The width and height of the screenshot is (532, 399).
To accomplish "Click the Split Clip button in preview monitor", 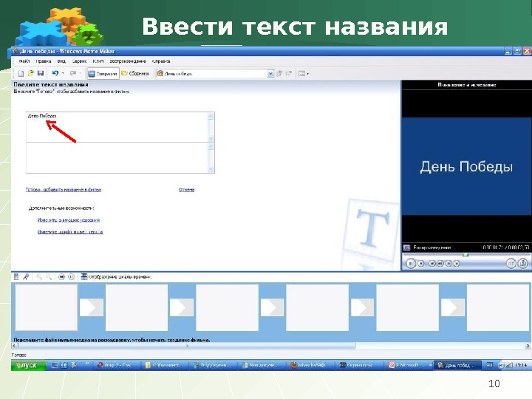I will point(511,263).
